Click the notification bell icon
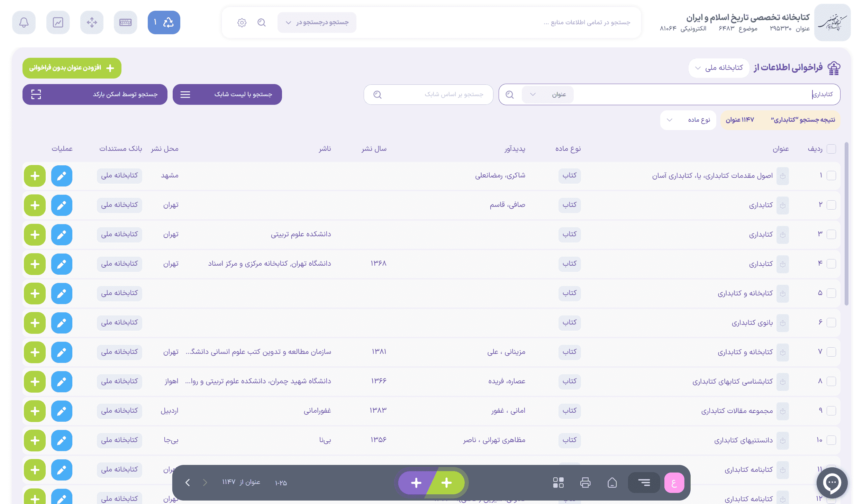 coord(24,22)
